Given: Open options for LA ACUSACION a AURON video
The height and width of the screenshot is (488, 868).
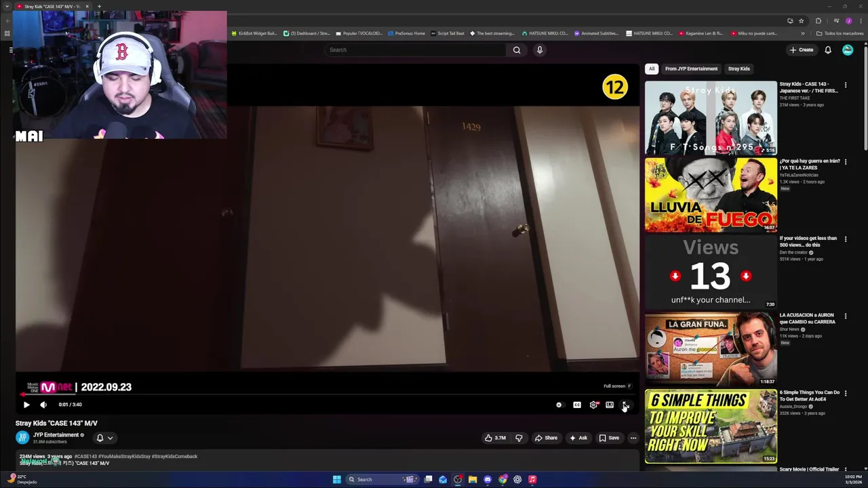Looking at the screenshot, I should pos(846,316).
